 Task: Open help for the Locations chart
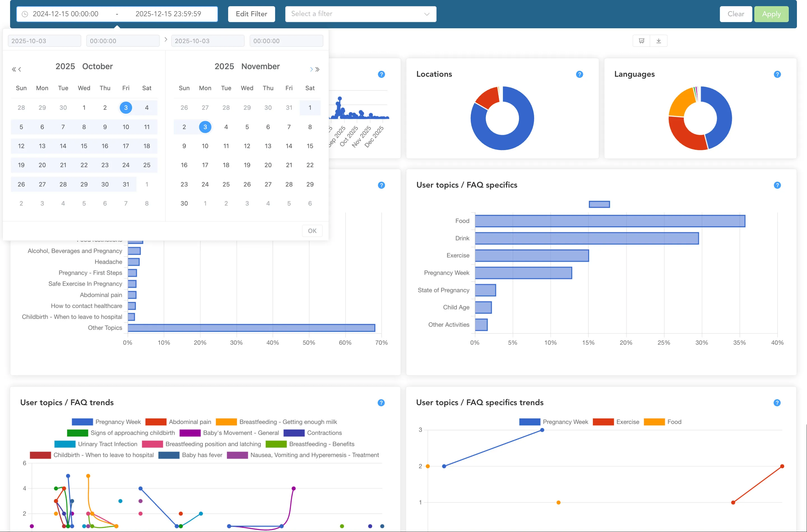579,74
